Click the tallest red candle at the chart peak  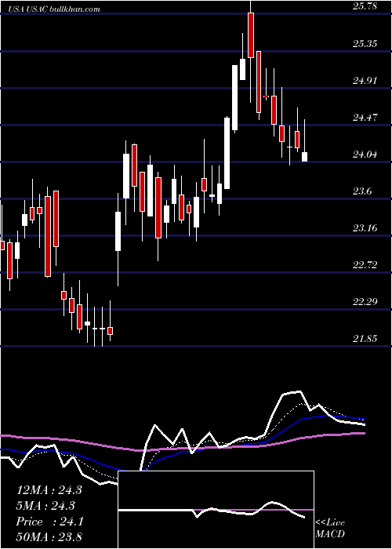[x=251, y=35]
